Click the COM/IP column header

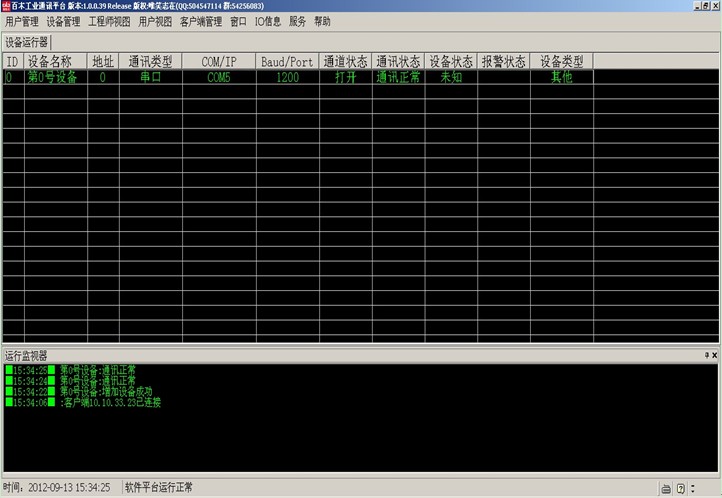click(219, 61)
